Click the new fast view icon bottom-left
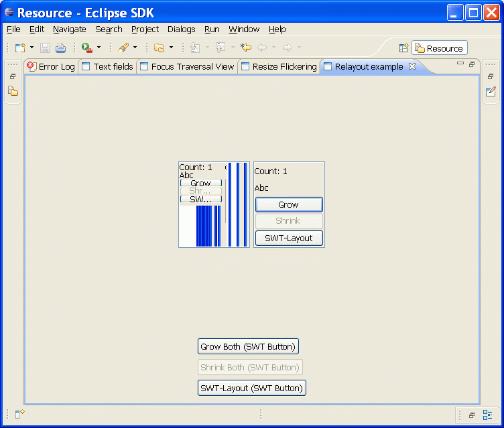 (x=19, y=414)
